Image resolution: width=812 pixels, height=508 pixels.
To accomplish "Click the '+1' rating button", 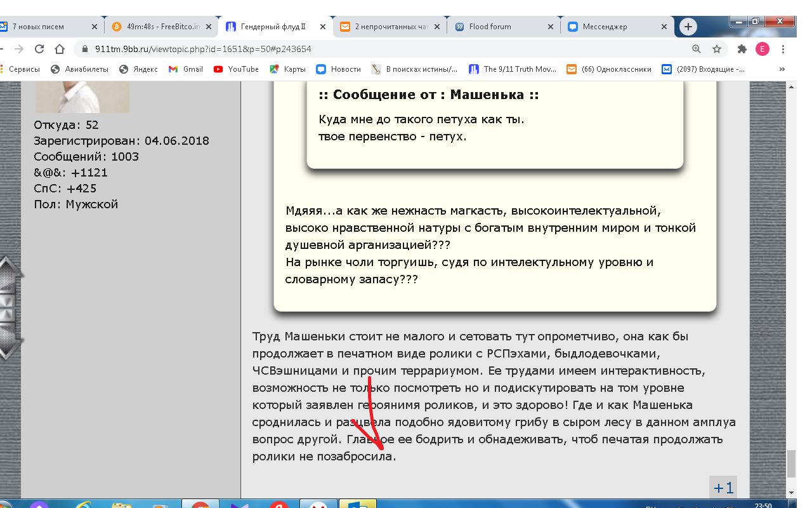I will pos(723,488).
